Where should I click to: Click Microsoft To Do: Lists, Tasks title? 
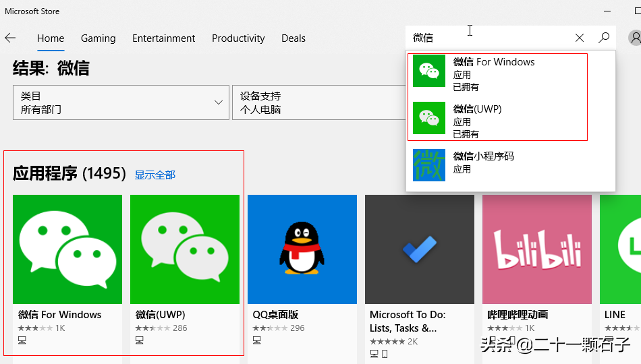coord(408,321)
